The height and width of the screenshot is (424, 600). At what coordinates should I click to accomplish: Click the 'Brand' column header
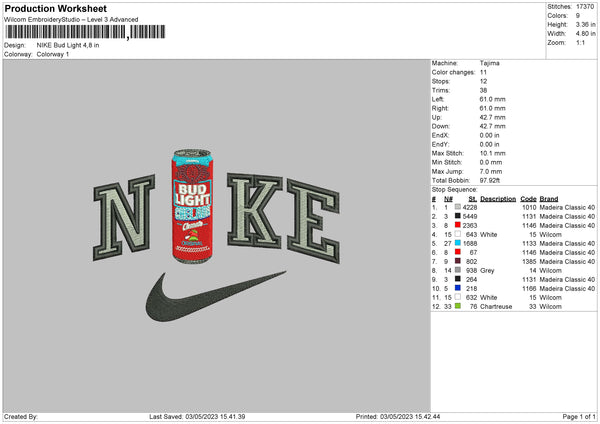(549, 199)
